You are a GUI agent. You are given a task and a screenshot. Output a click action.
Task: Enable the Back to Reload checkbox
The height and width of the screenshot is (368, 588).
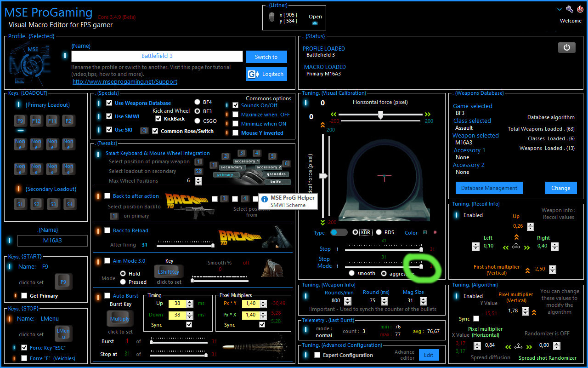[107, 230]
